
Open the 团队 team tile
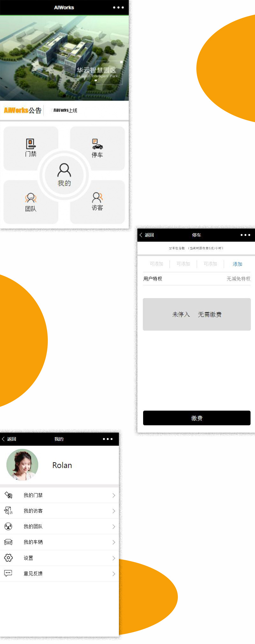coord(31,202)
